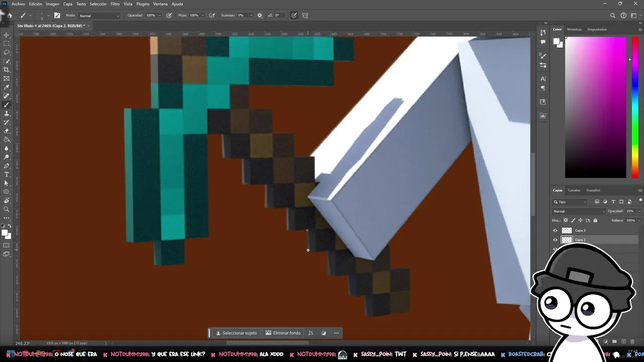Switch to the Degradados tab

tap(597, 29)
